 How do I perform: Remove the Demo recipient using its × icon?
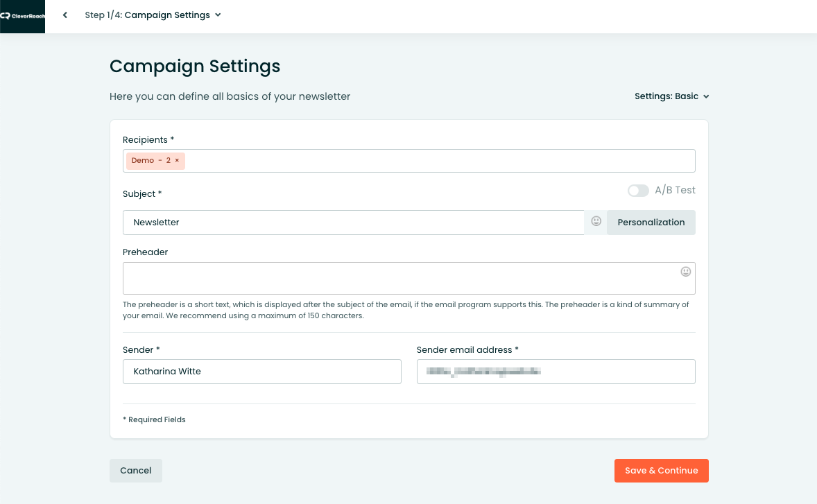click(x=178, y=160)
